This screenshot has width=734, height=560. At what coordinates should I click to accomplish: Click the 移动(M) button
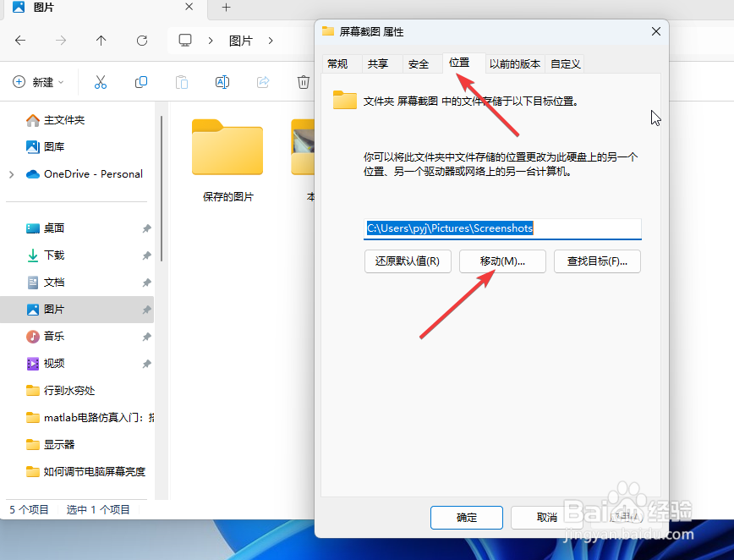(x=502, y=261)
